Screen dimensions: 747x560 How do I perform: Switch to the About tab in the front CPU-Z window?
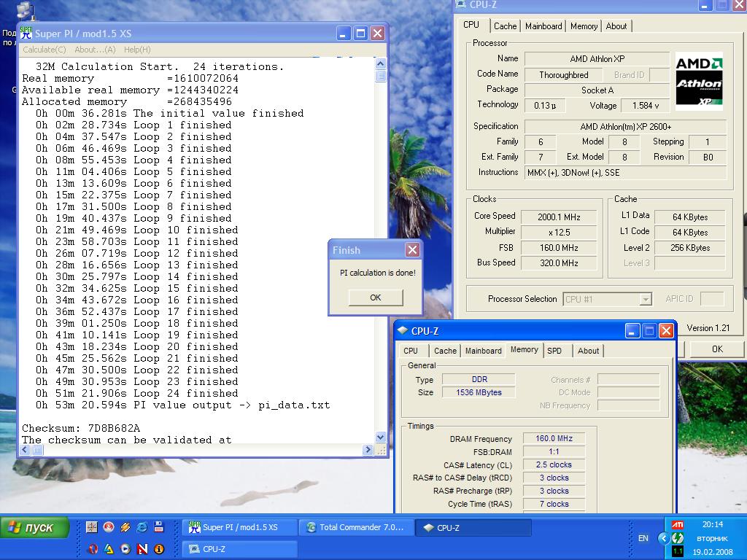589,351
